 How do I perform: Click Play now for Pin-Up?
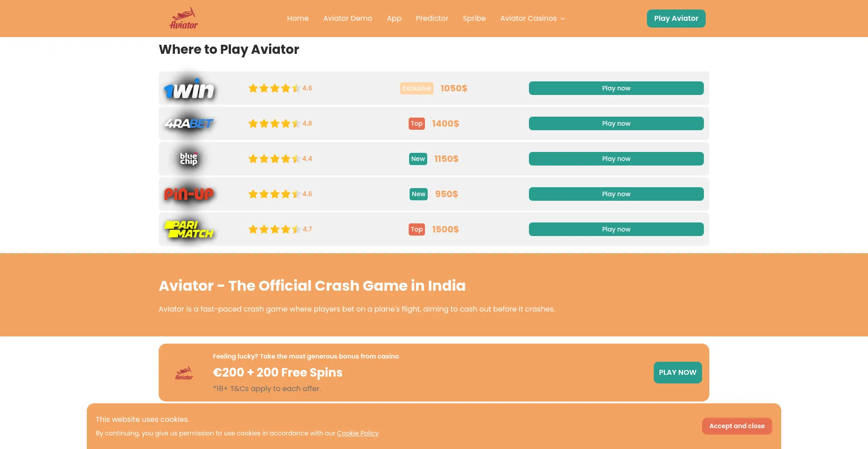click(616, 194)
